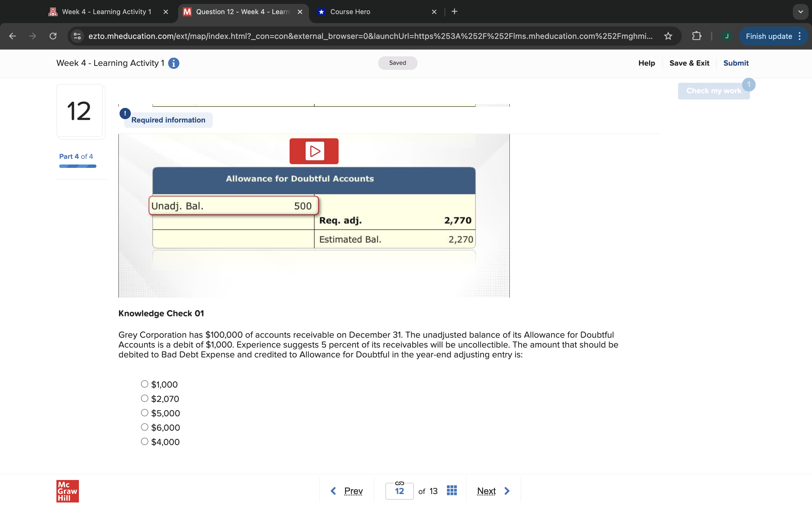Click the info icon beside activity title

click(x=173, y=63)
